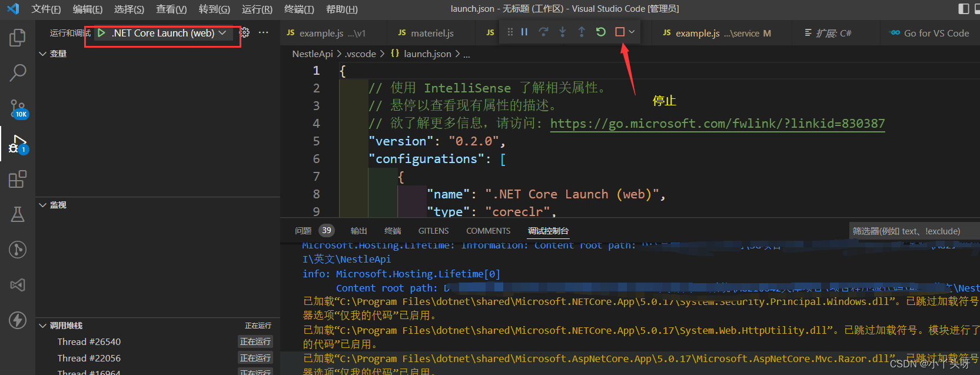Open the COMMENTS panel tab
This screenshot has width=980, height=375.
coord(488,231)
